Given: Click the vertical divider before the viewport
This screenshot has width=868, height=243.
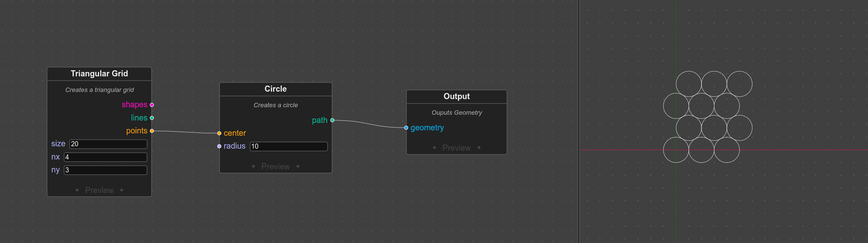Looking at the screenshot, I should click(x=579, y=121).
